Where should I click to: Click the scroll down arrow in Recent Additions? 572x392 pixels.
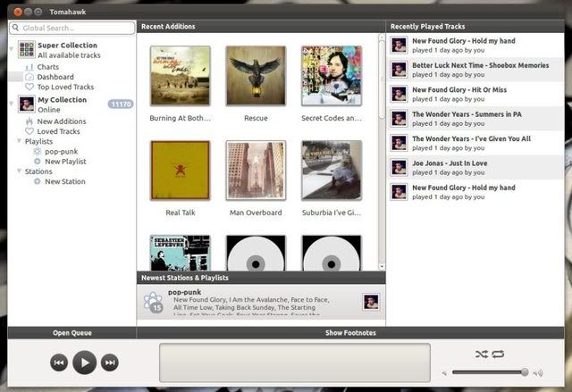[x=382, y=267]
